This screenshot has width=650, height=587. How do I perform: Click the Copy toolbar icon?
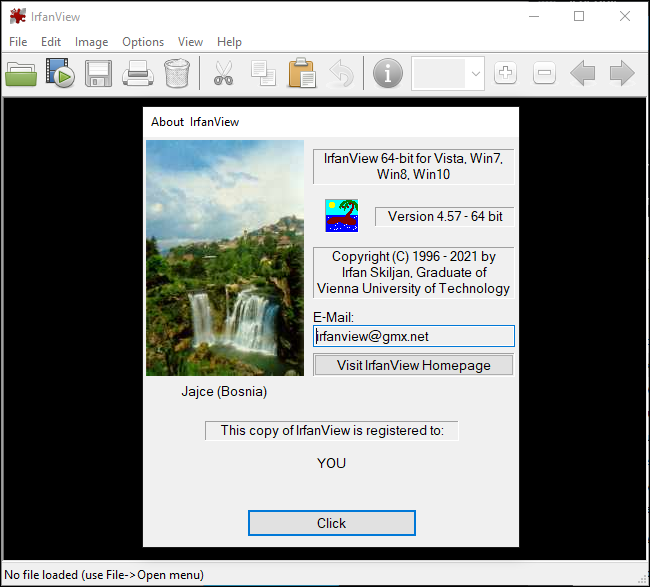tap(262, 73)
